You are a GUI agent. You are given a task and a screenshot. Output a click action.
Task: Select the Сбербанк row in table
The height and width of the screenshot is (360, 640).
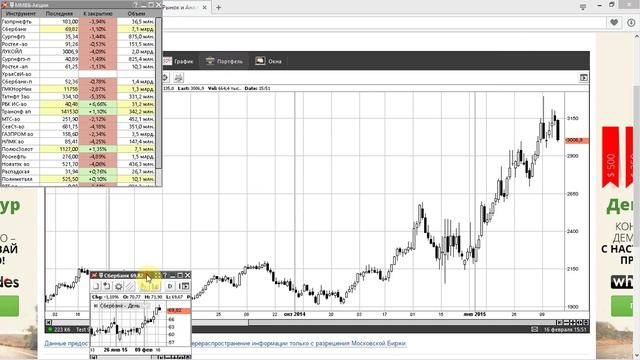(x=78, y=29)
